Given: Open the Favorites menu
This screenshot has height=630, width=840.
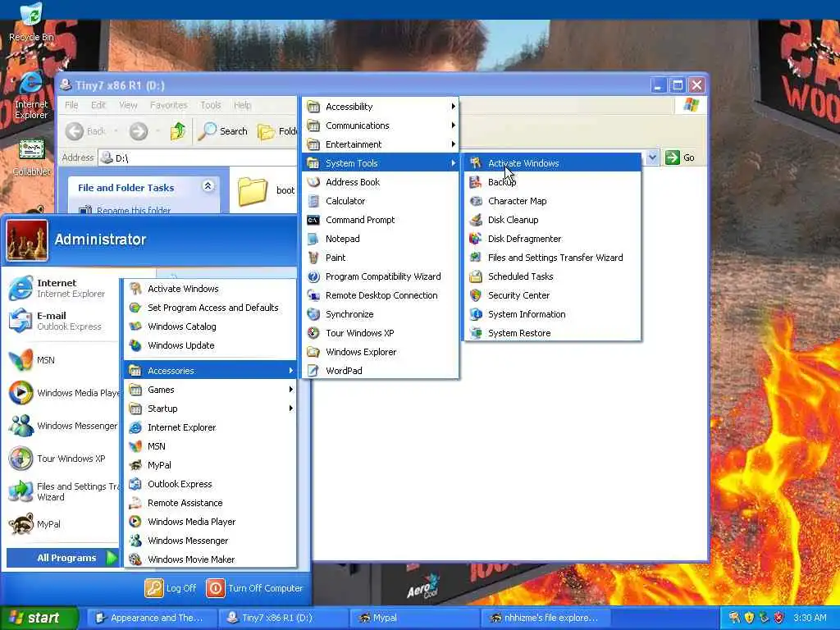Looking at the screenshot, I should 169,105.
